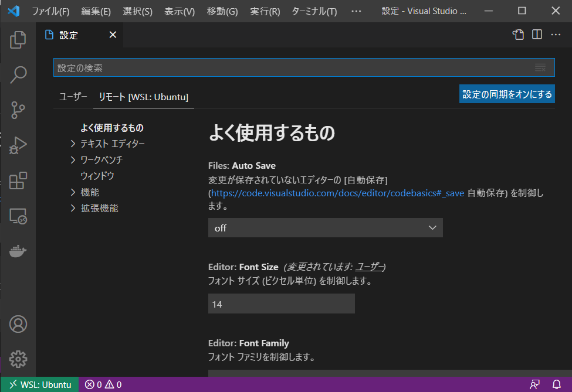The image size is (572, 392).
Task: Close the 設定 editor tab
Action: [x=113, y=35]
